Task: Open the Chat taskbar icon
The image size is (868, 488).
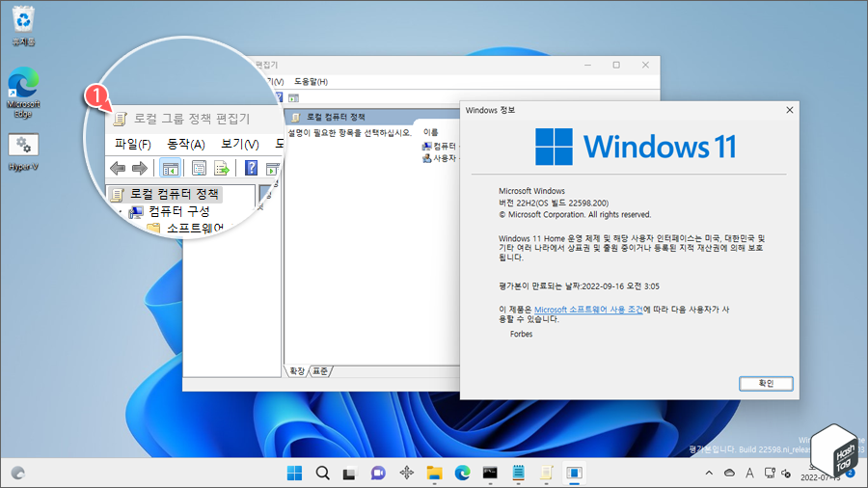Action: coord(379,474)
